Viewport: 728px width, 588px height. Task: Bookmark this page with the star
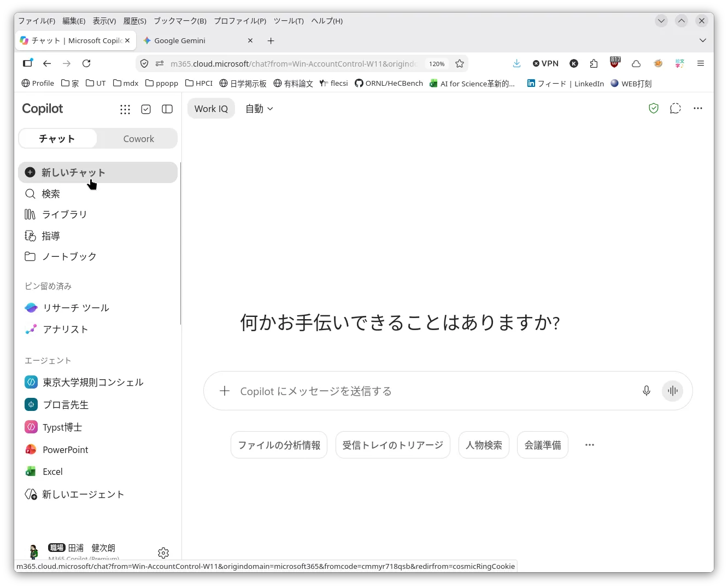click(x=460, y=63)
